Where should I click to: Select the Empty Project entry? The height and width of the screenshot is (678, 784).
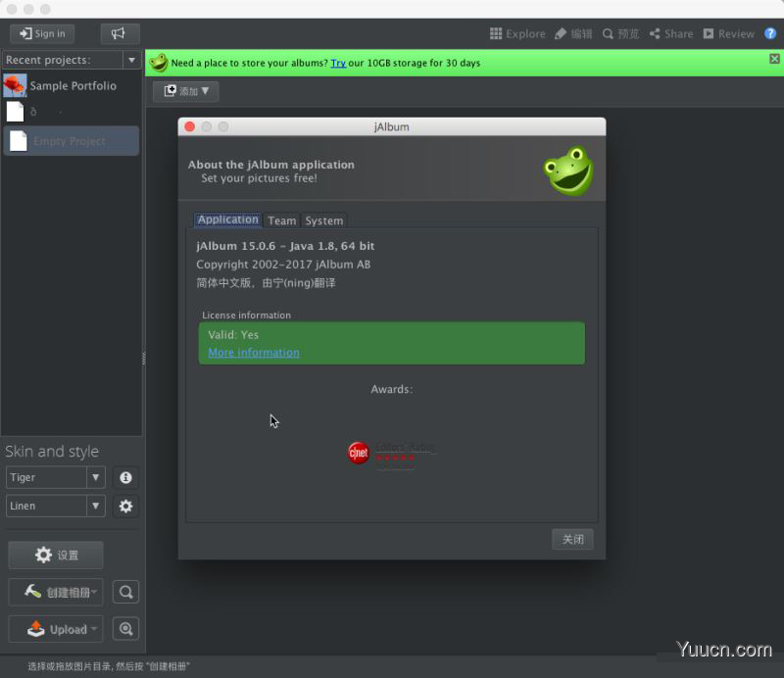point(71,141)
